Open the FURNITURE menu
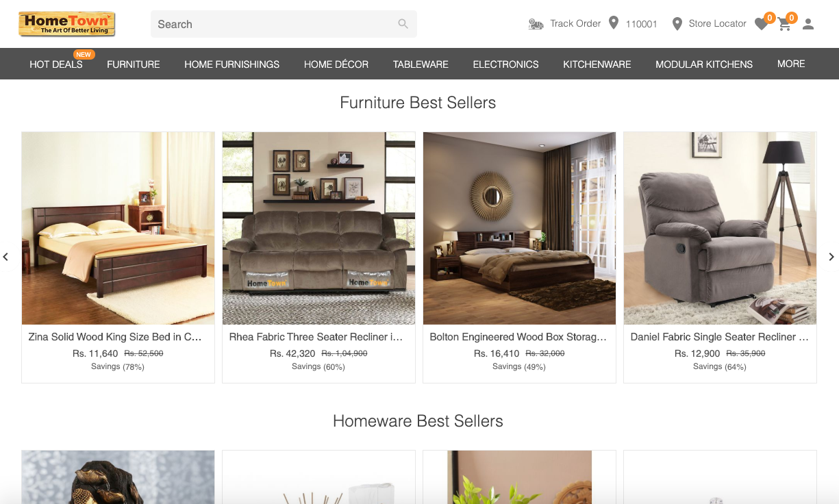Screen dimensions: 839x504 pyautogui.click(x=134, y=64)
